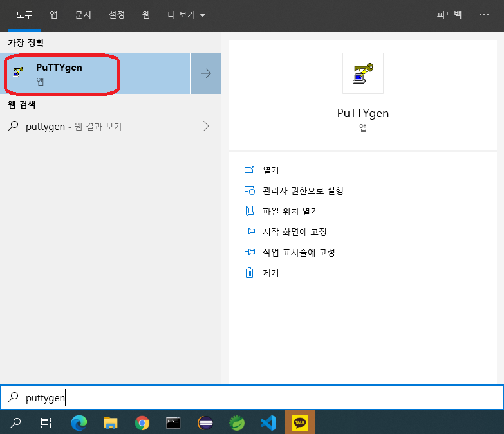This screenshot has height=434, width=504.
Task: Choose 제거 to uninstall
Action: 271,273
